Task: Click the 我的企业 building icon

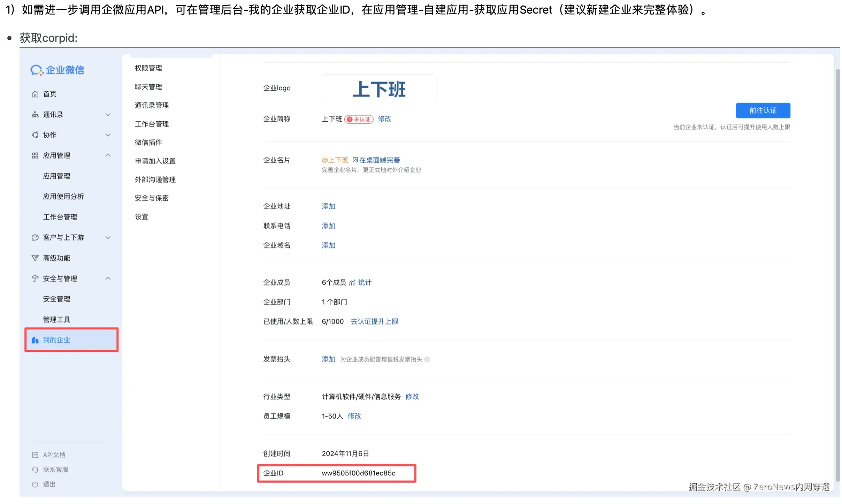Action: 35,340
